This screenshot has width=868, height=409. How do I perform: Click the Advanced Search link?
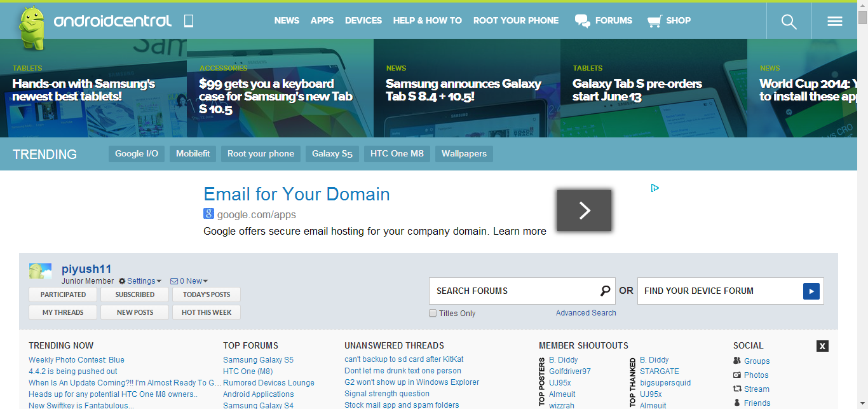tap(586, 313)
